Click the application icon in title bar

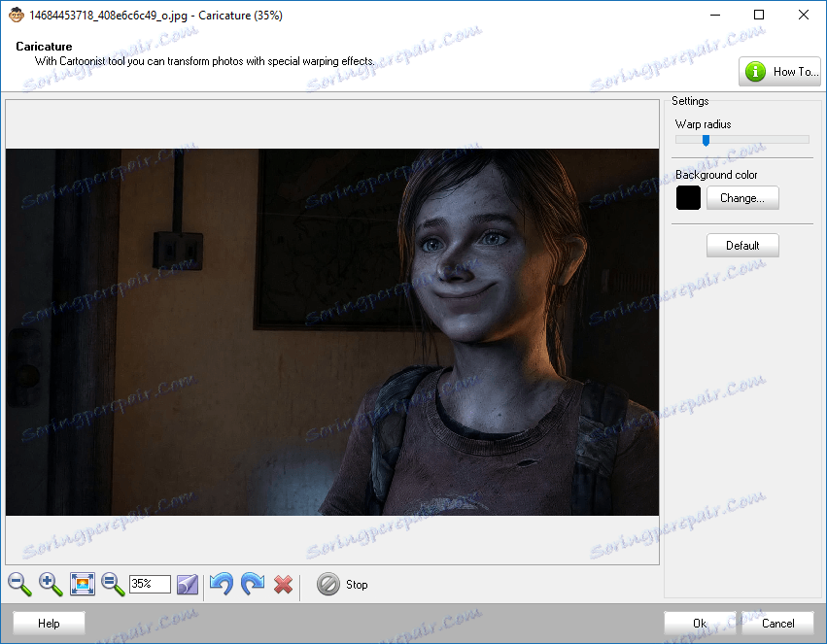pyautogui.click(x=16, y=15)
